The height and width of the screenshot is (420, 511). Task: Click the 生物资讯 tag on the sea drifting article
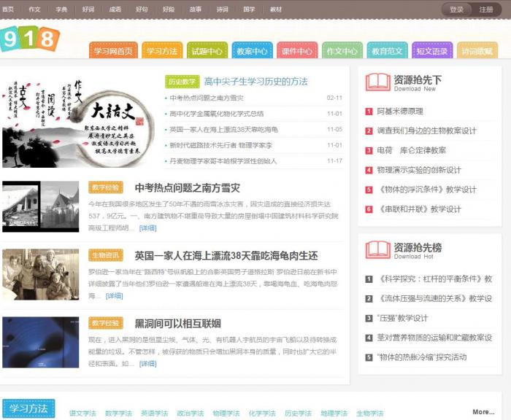tap(106, 255)
